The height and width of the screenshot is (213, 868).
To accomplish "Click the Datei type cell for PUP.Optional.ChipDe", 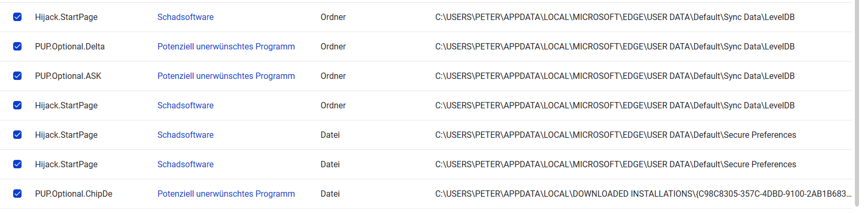I will [x=330, y=194].
